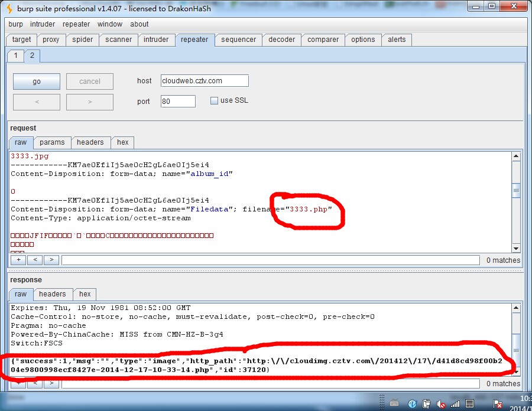Click the go button to send request
The height and width of the screenshot is (411, 532).
click(37, 81)
